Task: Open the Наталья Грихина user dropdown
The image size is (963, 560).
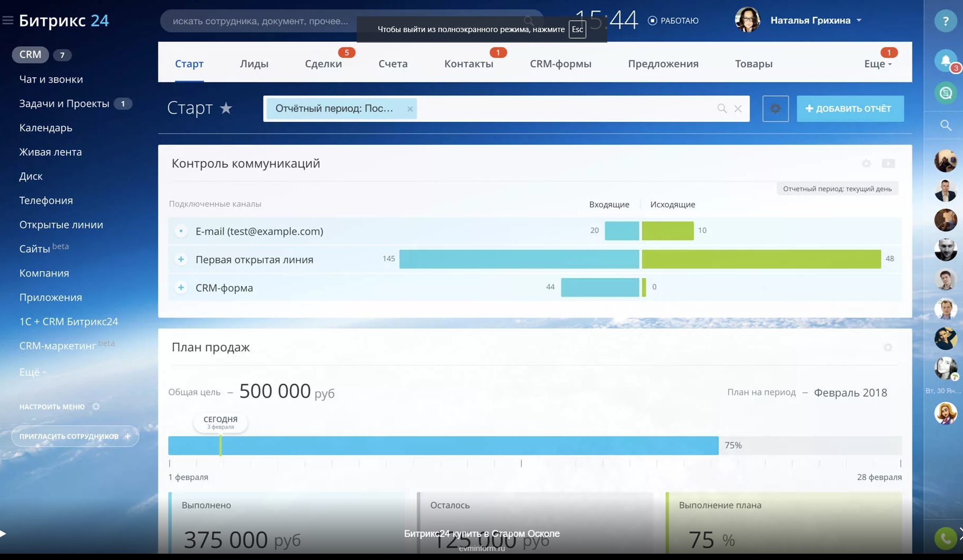Action: 859,21
